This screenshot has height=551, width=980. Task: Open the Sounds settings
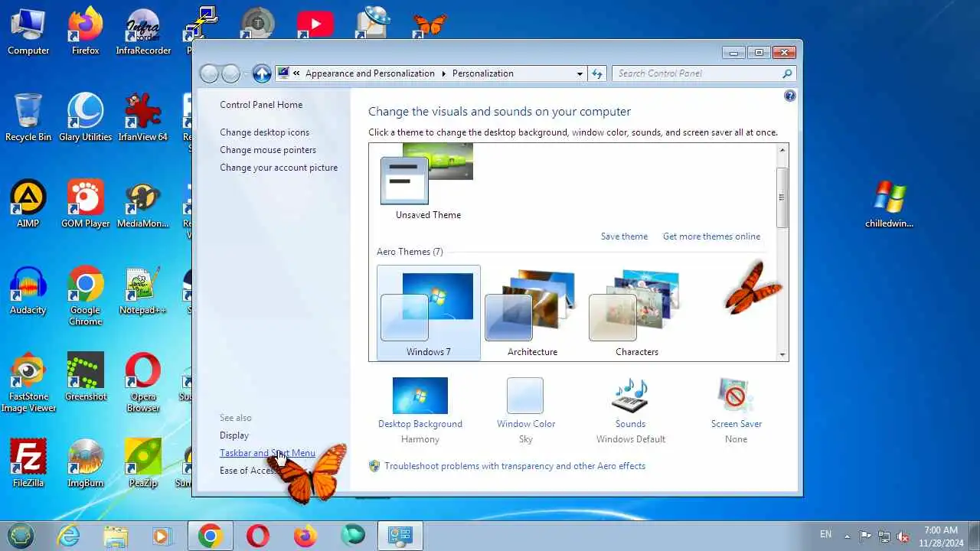tap(631, 410)
